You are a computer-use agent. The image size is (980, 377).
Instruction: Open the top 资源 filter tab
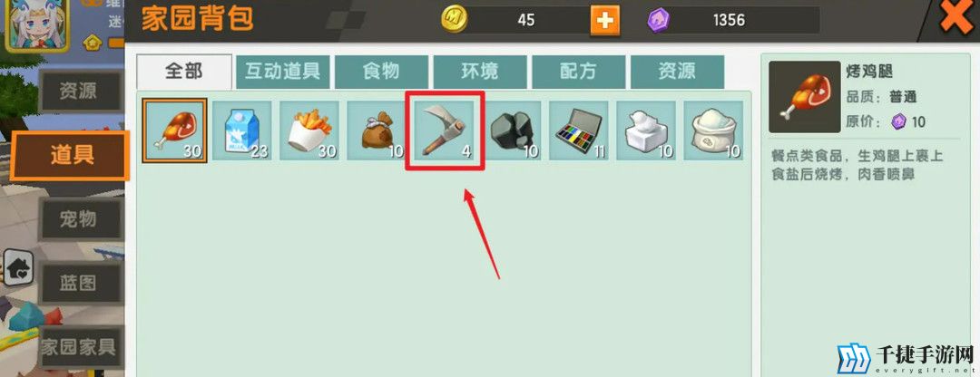tap(678, 72)
